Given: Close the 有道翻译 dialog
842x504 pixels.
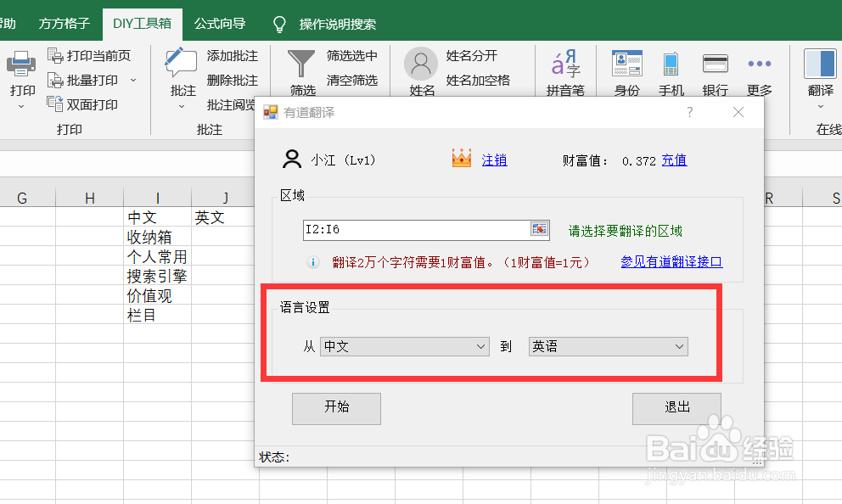Looking at the screenshot, I should tap(738, 112).
